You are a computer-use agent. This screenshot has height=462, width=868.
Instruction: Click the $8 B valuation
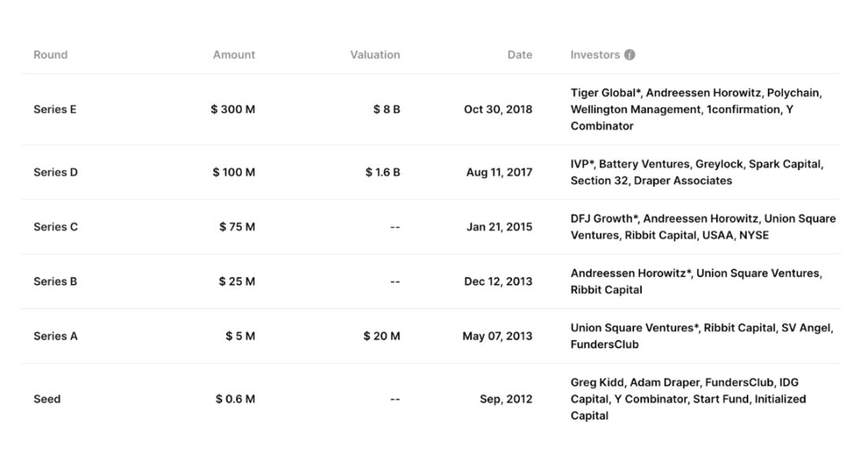(387, 109)
